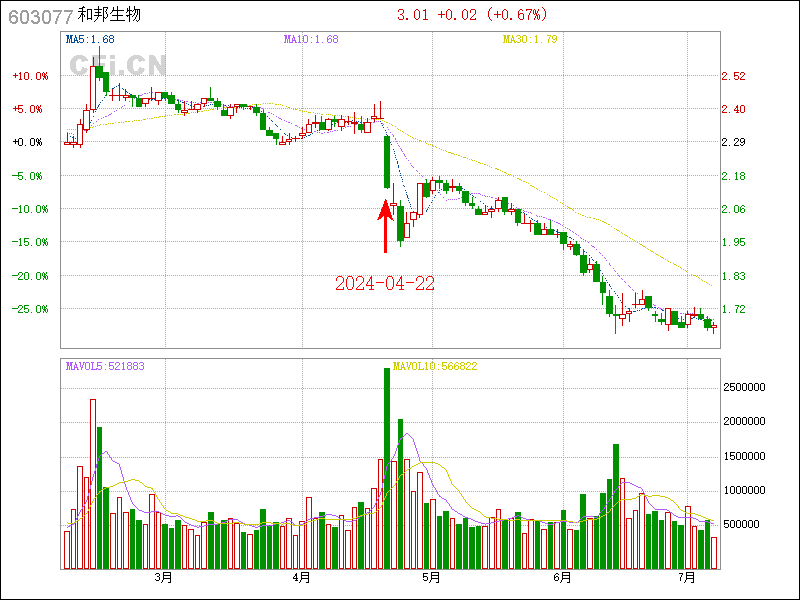800x600 pixels.
Task: Select the 2024-04-22 date annotation
Action: pyautogui.click(x=385, y=283)
